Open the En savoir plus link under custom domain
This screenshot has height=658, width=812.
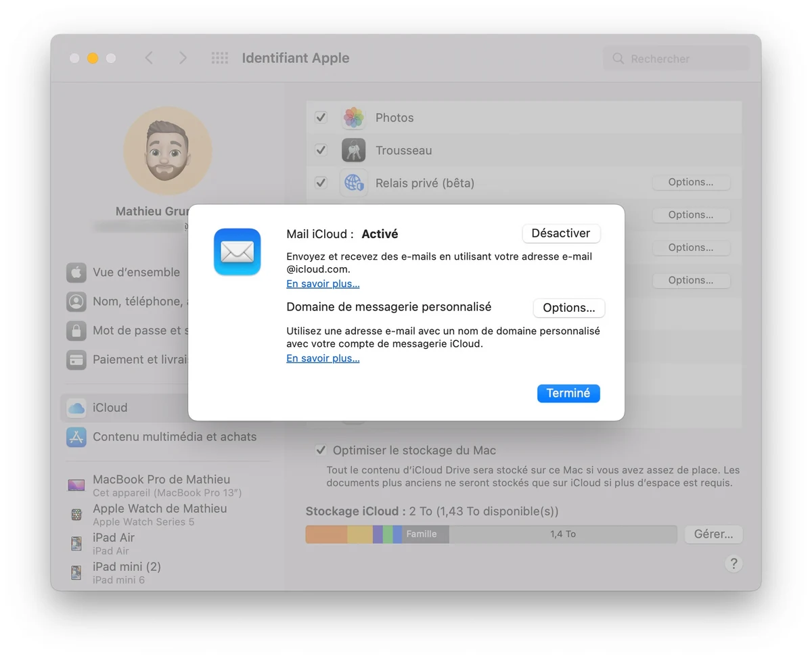point(323,358)
